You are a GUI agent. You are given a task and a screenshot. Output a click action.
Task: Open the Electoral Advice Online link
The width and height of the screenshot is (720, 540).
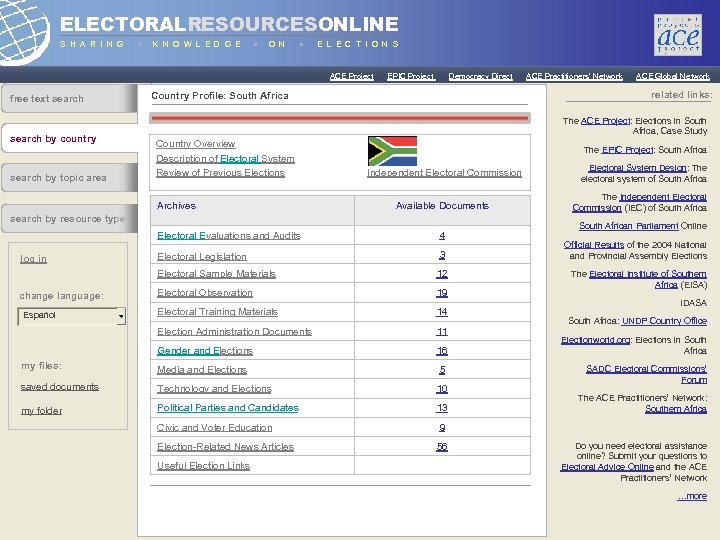(x=607, y=467)
